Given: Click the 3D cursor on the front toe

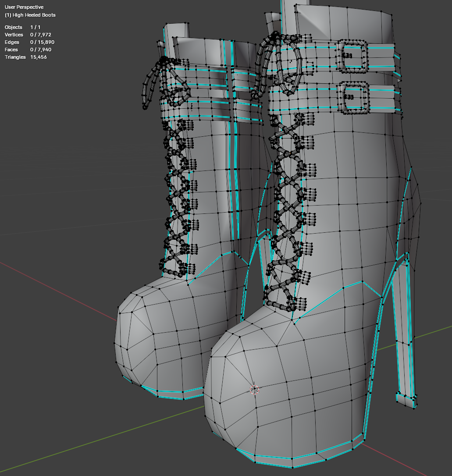Looking at the screenshot, I should [x=254, y=390].
